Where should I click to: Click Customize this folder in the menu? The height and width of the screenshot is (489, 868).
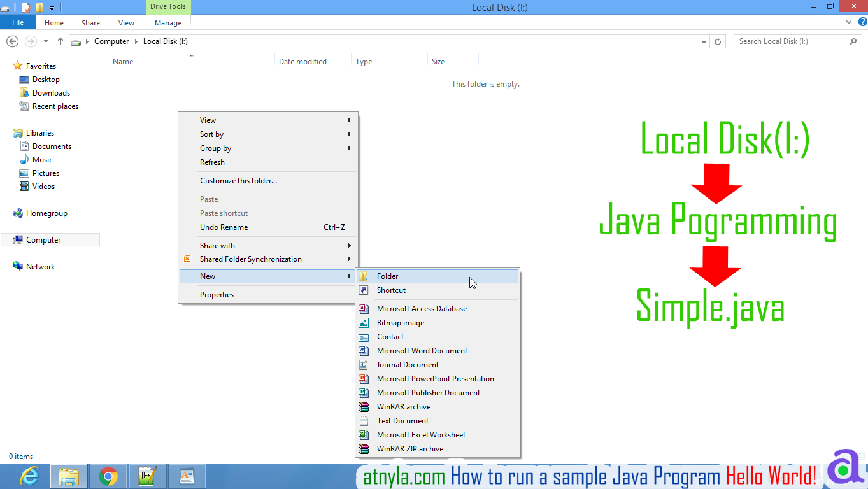238,180
